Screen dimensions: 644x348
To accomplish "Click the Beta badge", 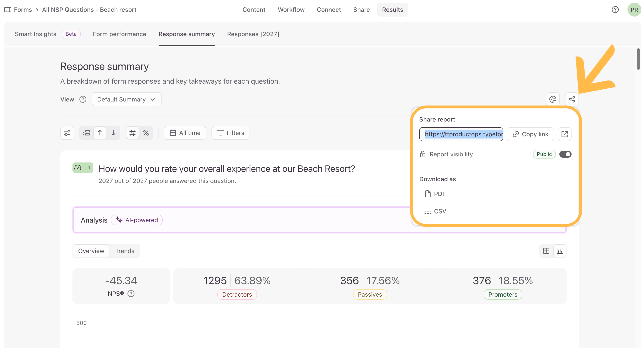I will [71, 34].
